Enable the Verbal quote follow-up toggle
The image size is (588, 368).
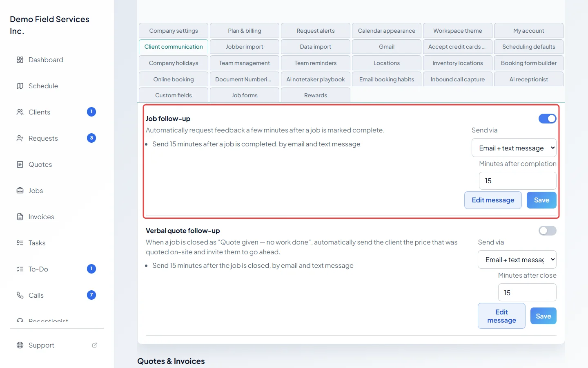(x=548, y=231)
